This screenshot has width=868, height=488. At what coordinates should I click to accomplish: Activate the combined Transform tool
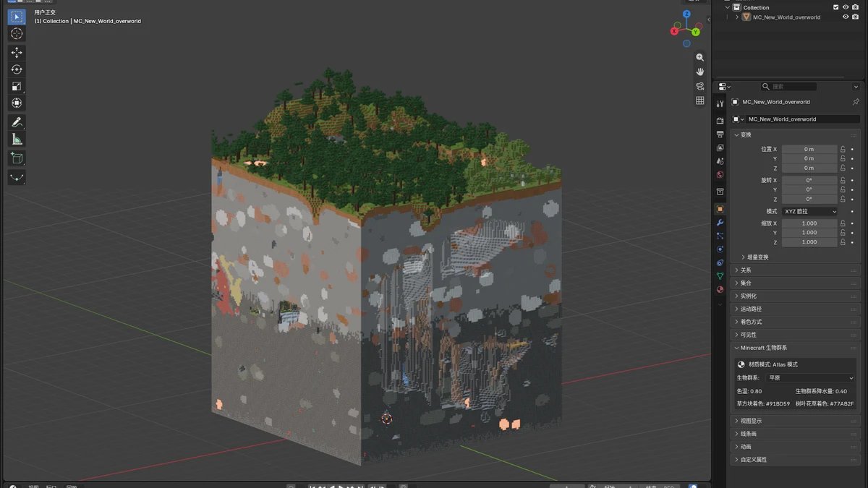coord(17,103)
